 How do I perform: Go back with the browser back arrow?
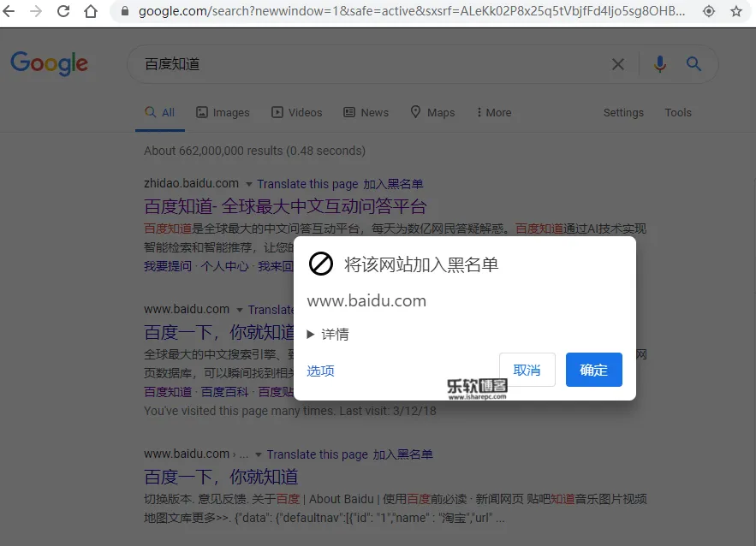click(x=9, y=10)
